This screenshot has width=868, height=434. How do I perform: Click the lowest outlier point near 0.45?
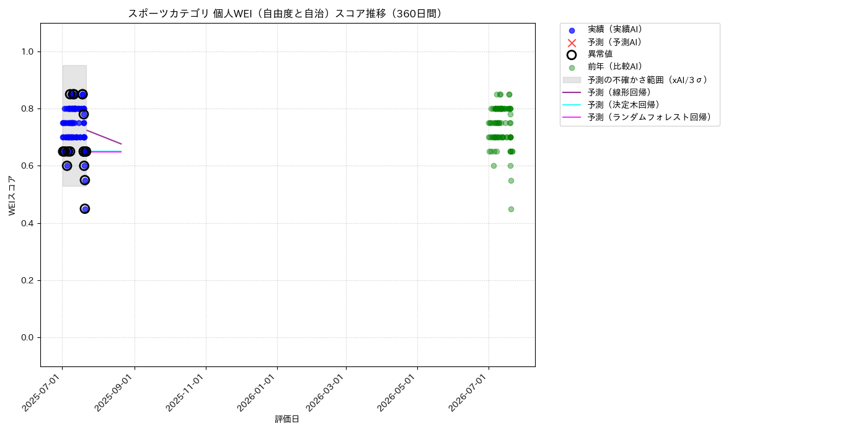coord(85,209)
